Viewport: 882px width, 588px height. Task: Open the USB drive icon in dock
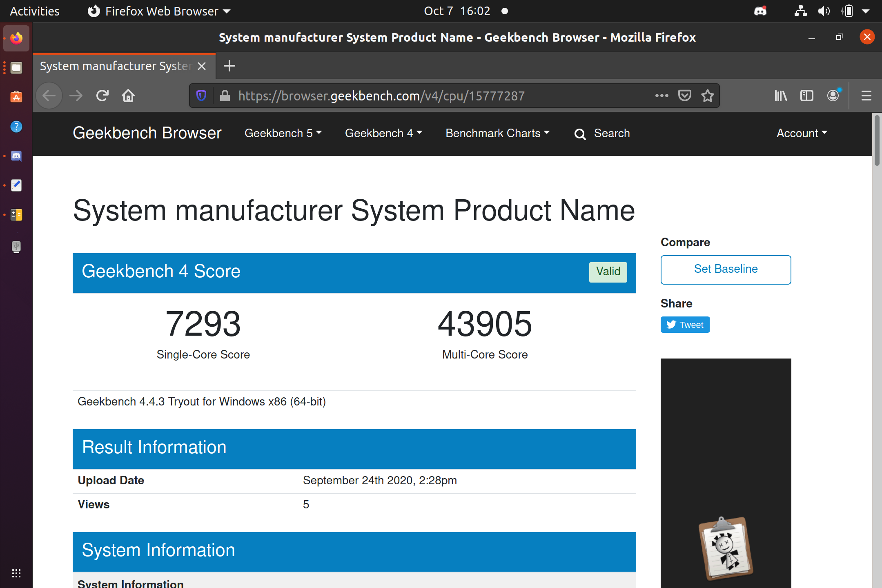[16, 247]
